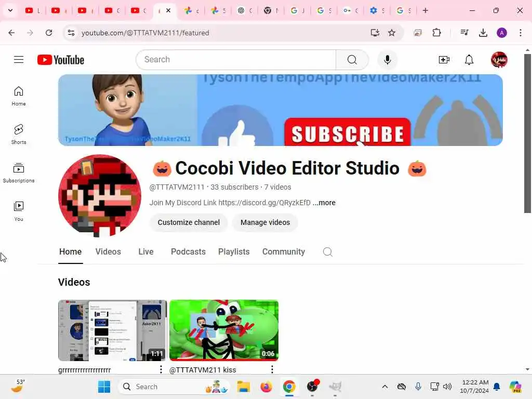Click the YouTube logo
The width and height of the screenshot is (532, 399).
(61, 60)
